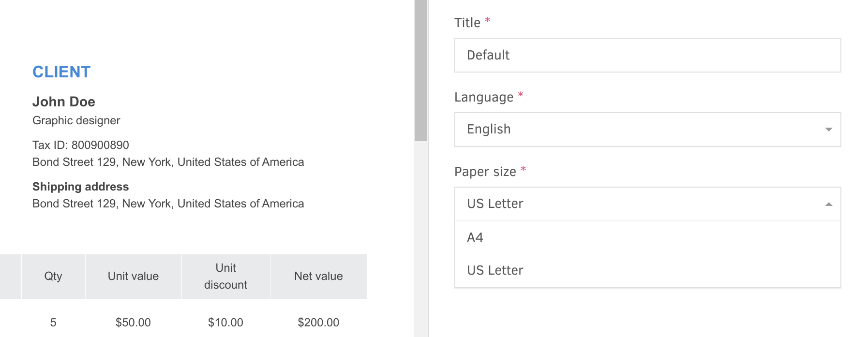The height and width of the screenshot is (337, 868).
Task: Click the Unit value column header
Action: tap(133, 276)
